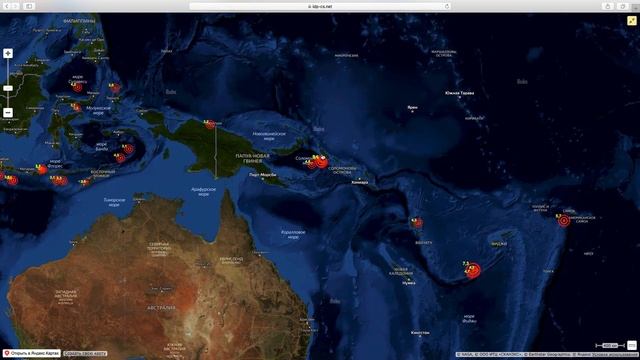Click the Вануату label
The image size is (640, 360).
(x=423, y=242)
